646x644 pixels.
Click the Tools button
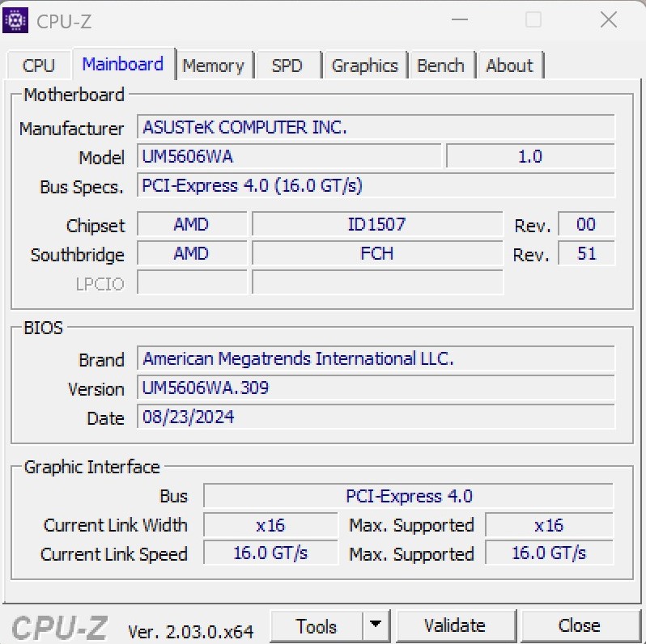[317, 626]
